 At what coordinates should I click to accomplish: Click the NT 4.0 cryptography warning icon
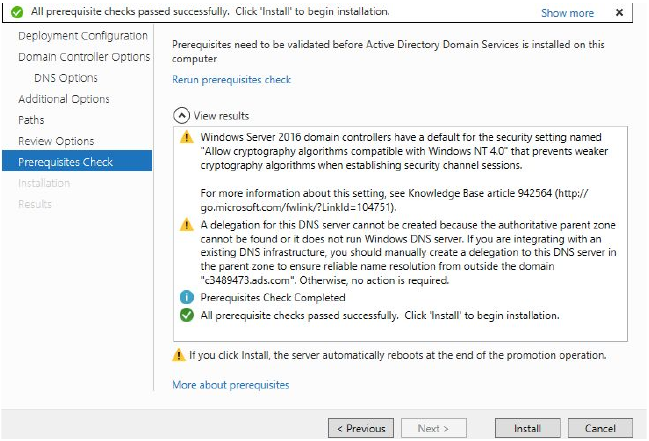pyautogui.click(x=185, y=138)
